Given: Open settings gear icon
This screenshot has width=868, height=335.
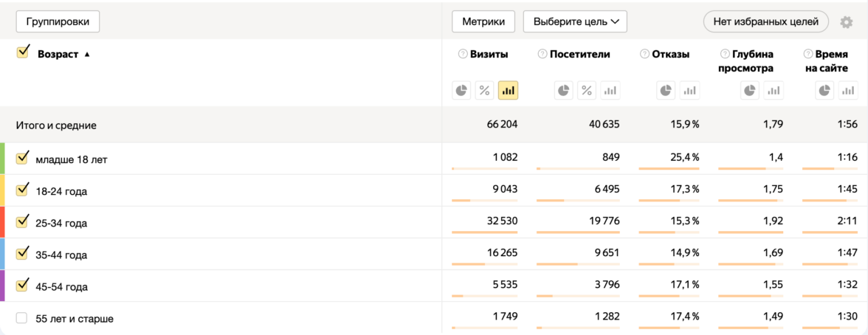Looking at the screenshot, I should click(x=847, y=22).
